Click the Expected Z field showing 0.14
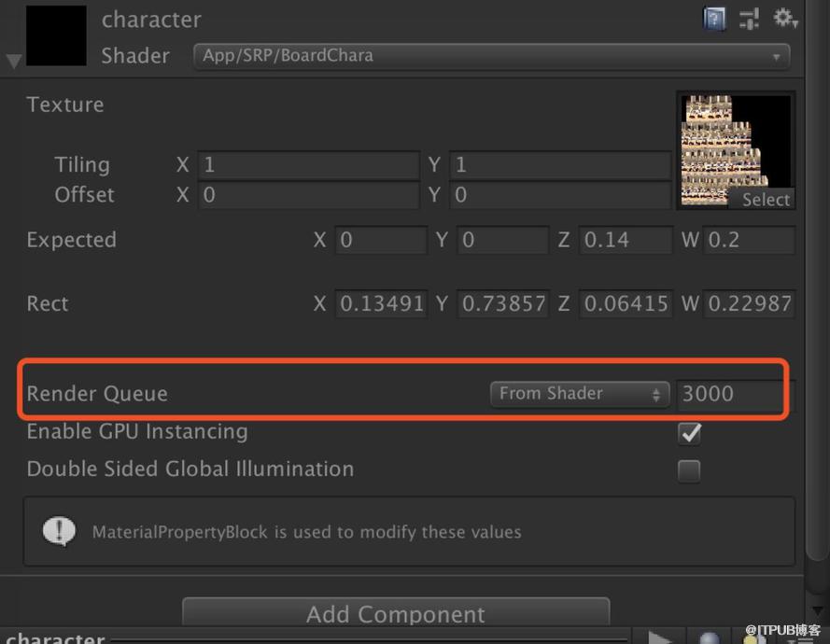Image resolution: width=830 pixels, height=644 pixels. pyautogui.click(x=626, y=240)
